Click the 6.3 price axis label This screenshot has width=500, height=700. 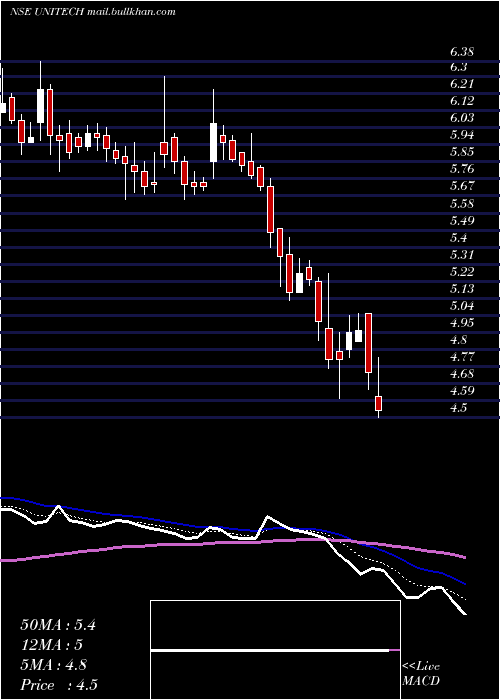coord(458,67)
